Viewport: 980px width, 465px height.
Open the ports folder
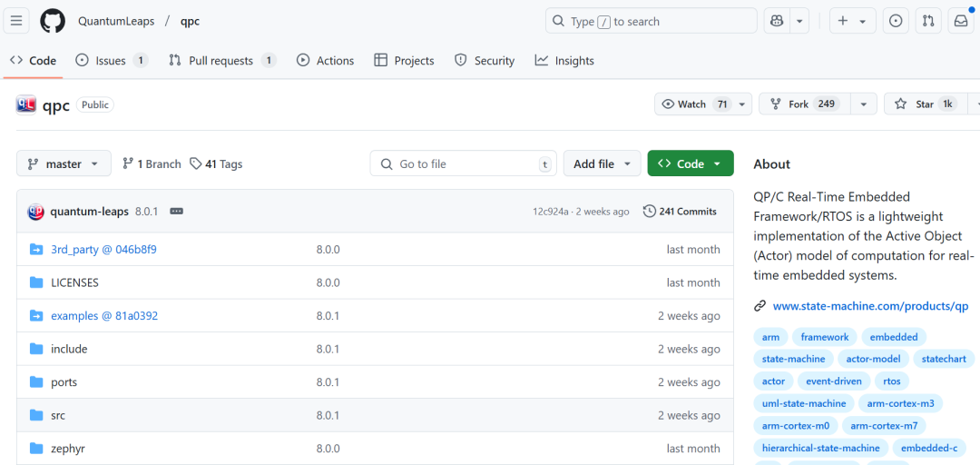(64, 382)
